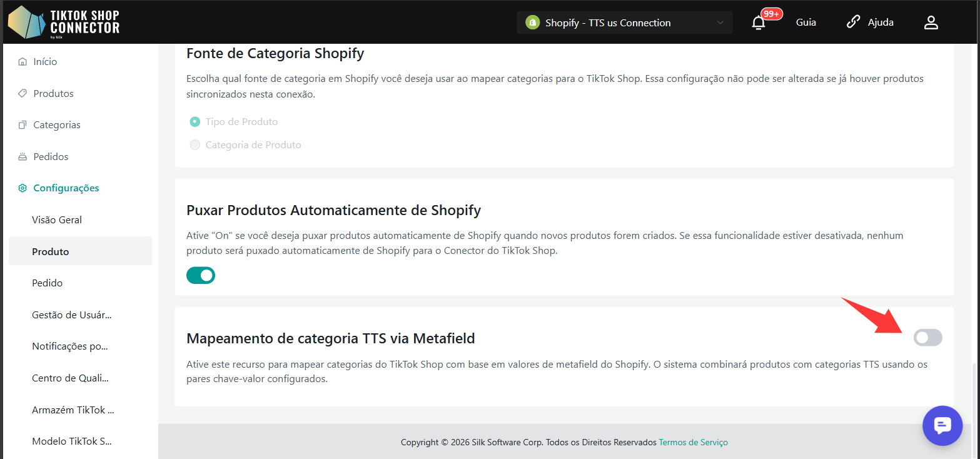Go to Pedido settings submenu
980x459 pixels.
(48, 283)
